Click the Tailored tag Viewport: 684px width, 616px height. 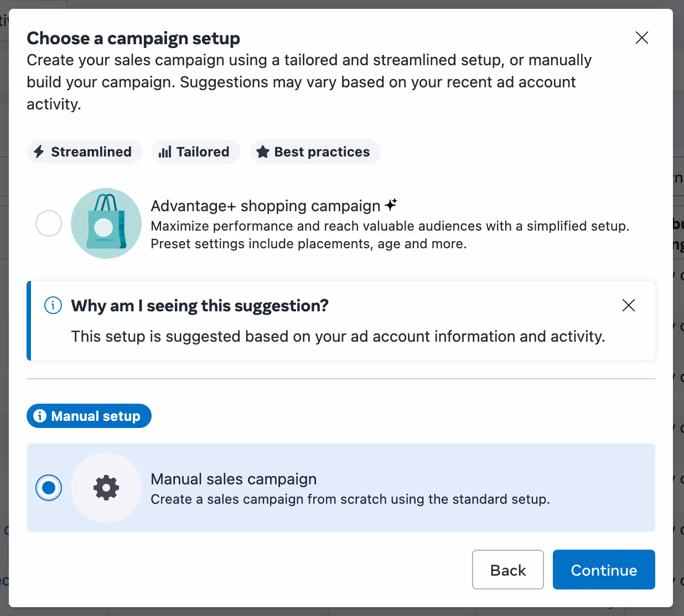point(196,152)
